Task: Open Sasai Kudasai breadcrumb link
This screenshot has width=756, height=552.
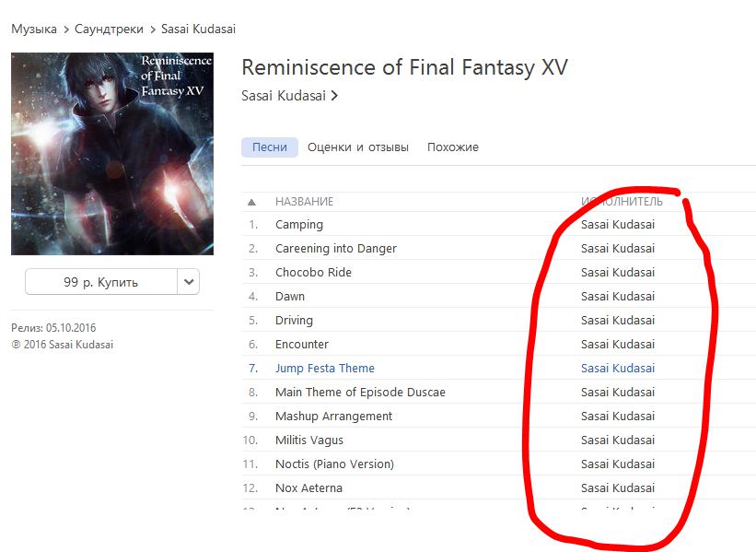Action: point(198,29)
